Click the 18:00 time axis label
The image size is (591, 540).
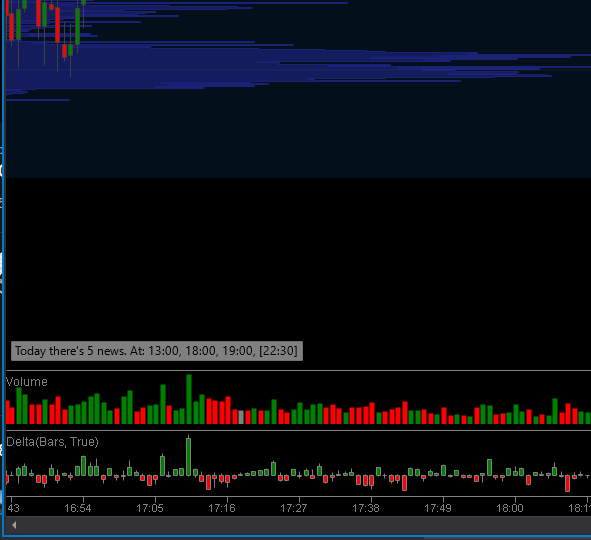(x=510, y=508)
